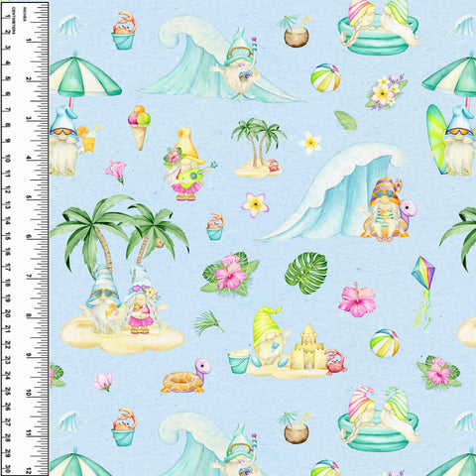
Task: Select the empty orange turtle pool float
Action: 186,376
